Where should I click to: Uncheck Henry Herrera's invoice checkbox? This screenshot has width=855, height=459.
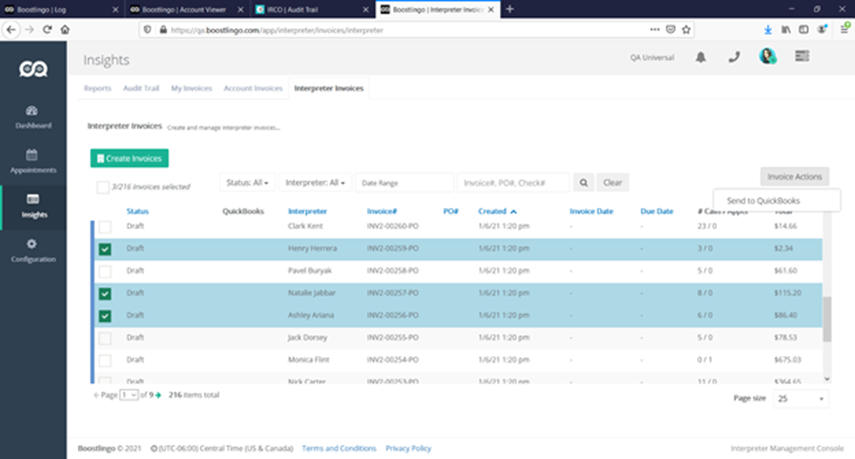(105, 249)
